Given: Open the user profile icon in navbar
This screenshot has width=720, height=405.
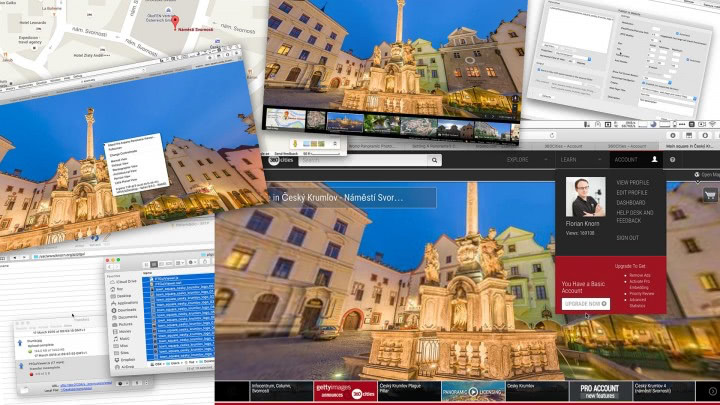Looking at the screenshot, I should (654, 159).
